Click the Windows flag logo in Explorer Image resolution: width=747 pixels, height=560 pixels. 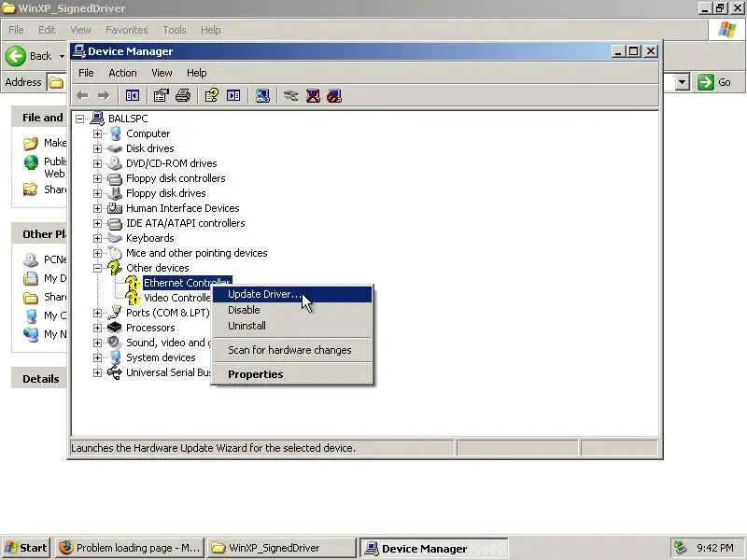727,30
